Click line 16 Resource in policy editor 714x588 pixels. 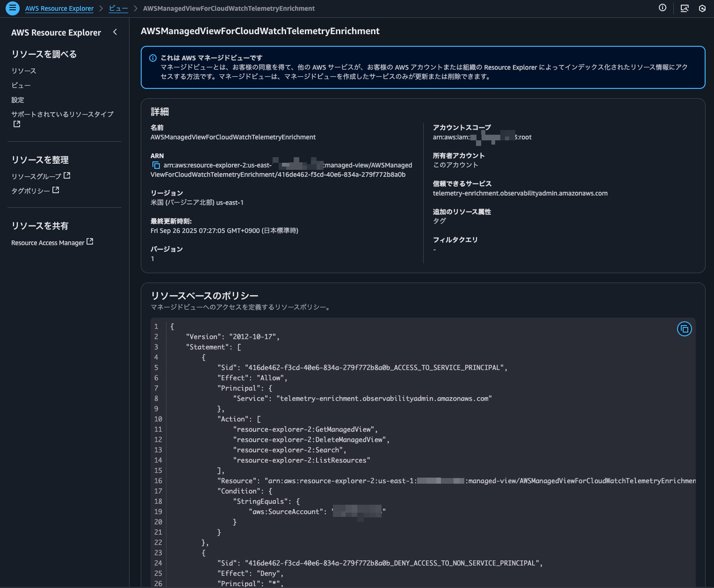(238, 481)
